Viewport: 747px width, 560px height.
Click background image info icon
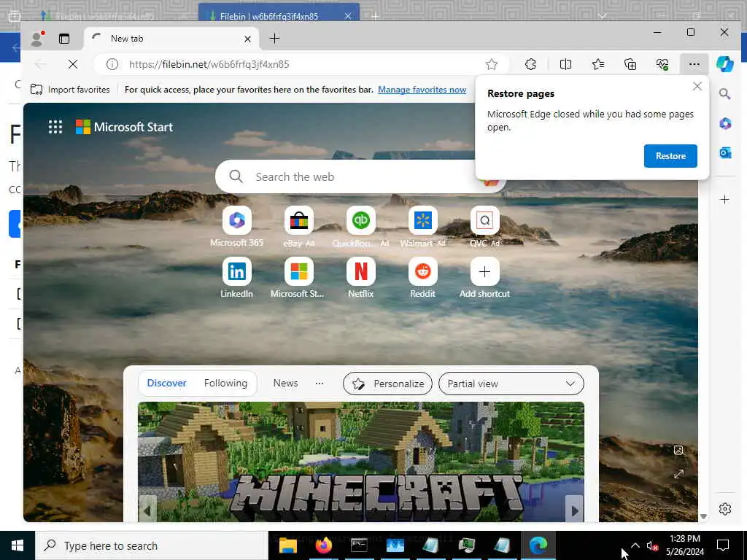tap(678, 451)
